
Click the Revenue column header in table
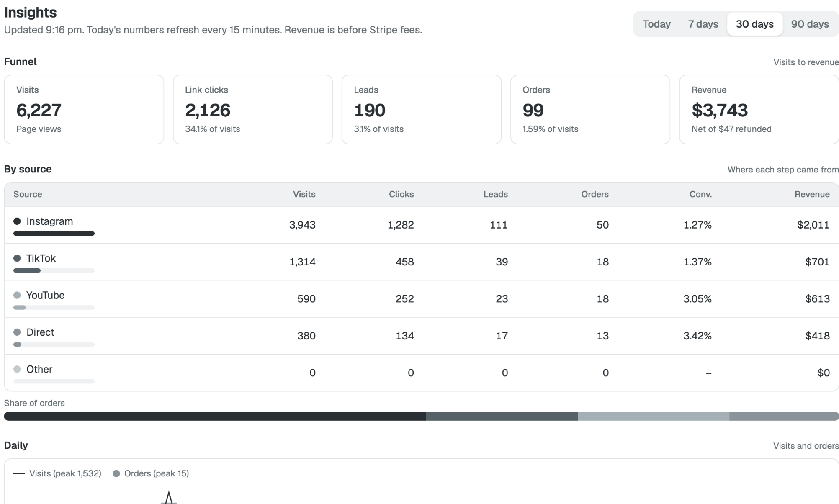(812, 194)
